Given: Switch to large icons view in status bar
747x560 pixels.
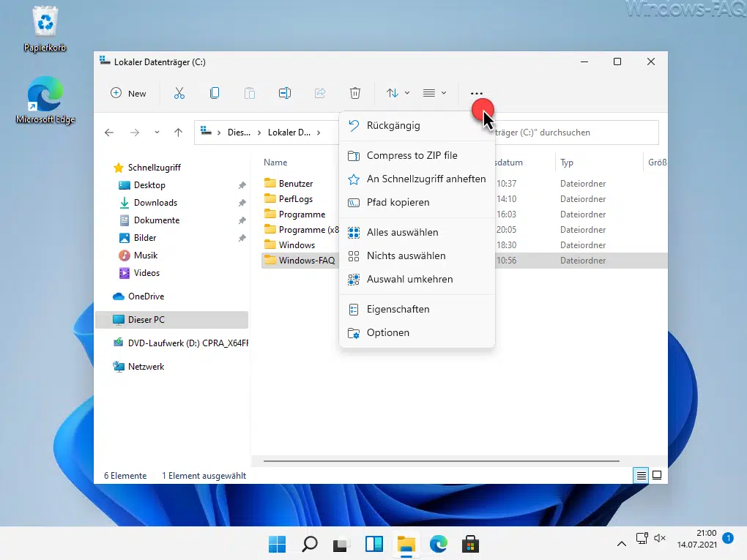Looking at the screenshot, I should coord(657,475).
